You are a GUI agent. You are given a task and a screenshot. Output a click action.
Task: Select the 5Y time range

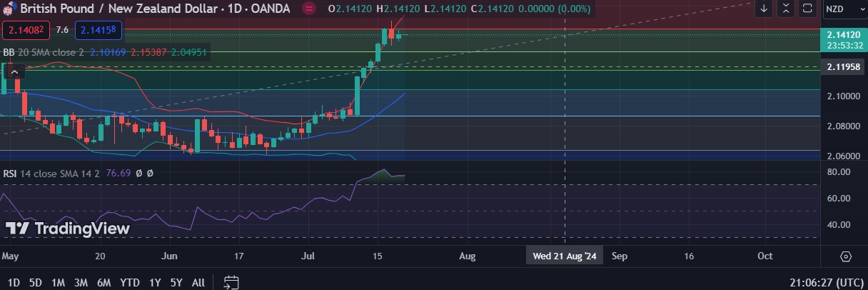[176, 282]
